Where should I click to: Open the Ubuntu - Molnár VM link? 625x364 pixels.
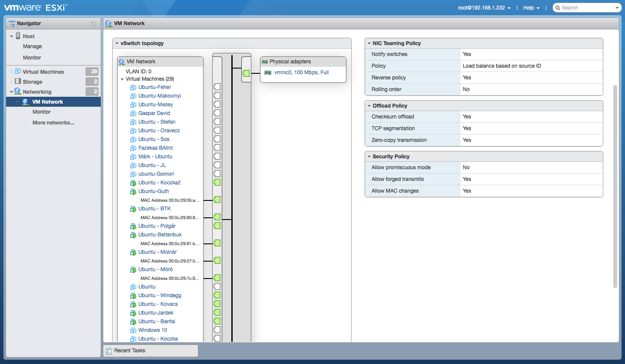158,252
